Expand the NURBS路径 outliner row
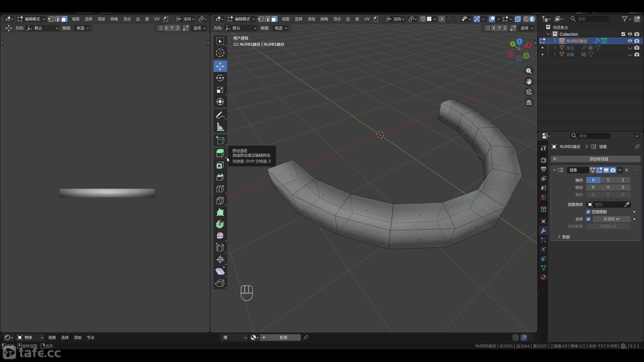This screenshot has width=644, height=362. pyautogui.click(x=555, y=41)
